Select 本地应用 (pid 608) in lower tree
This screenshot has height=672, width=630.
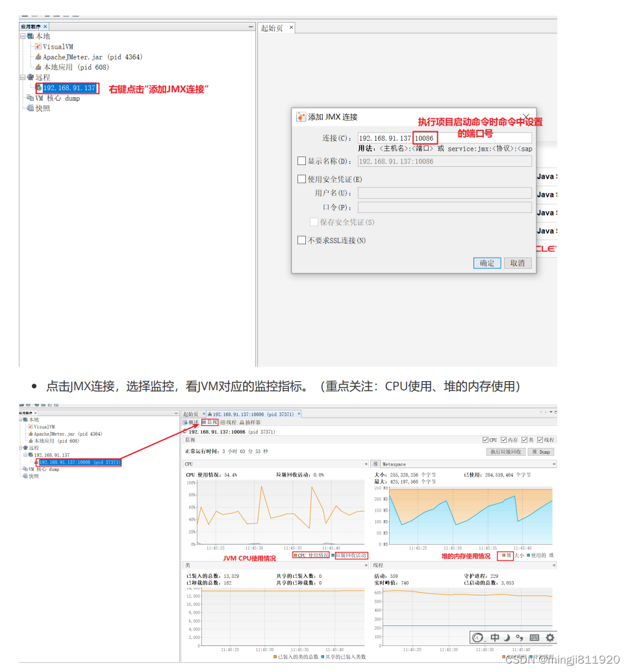click(x=57, y=441)
